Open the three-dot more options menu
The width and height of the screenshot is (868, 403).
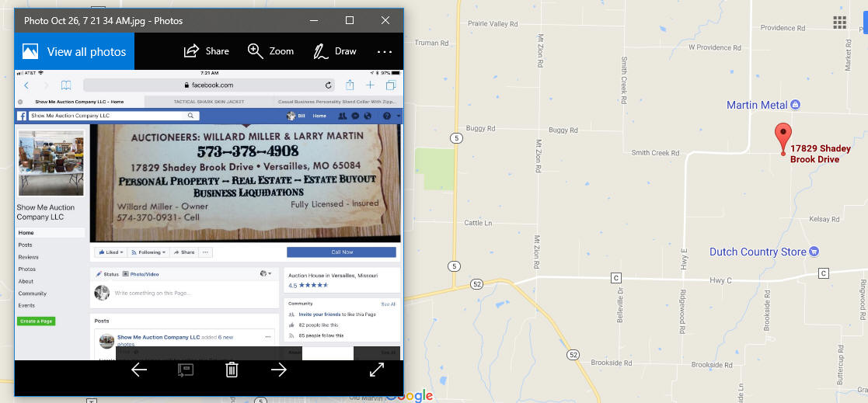(385, 51)
